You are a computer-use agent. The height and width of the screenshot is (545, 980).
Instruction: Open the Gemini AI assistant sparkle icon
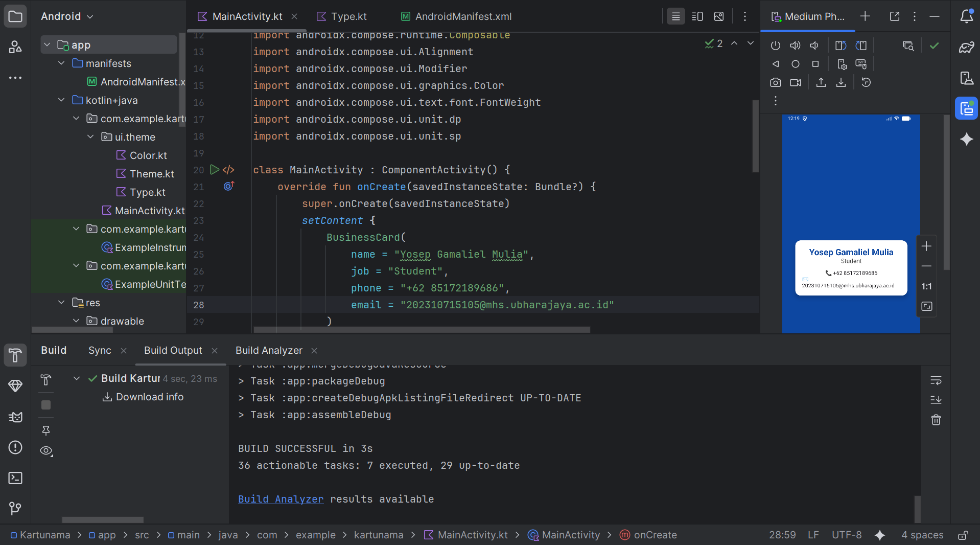coord(966,139)
